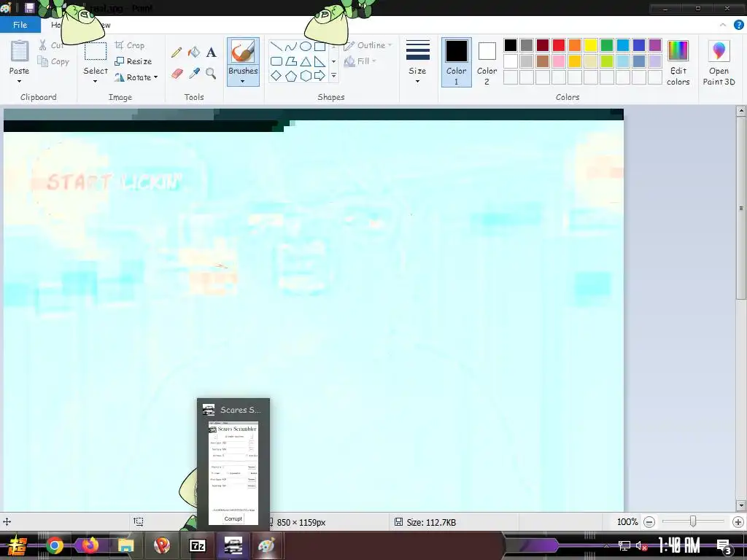747x560 pixels.
Task: Open Paint 3D
Action: coord(719,63)
